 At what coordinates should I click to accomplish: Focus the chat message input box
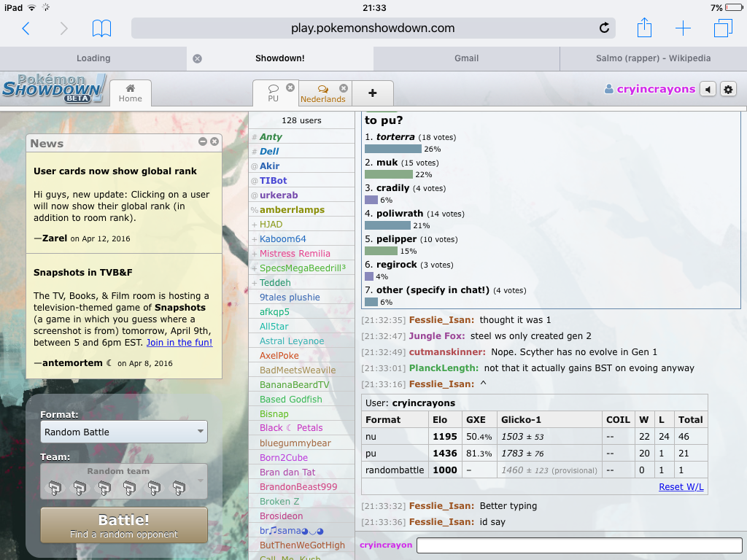579,545
